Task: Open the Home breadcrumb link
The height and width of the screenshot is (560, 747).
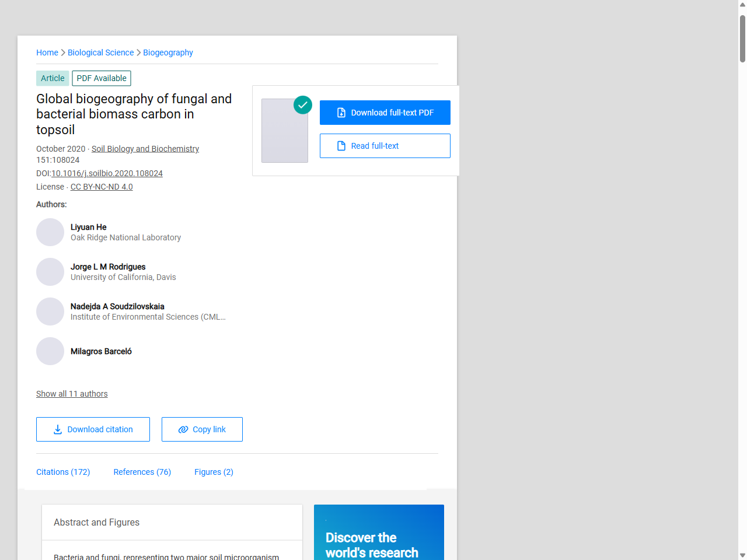Action: pos(47,52)
